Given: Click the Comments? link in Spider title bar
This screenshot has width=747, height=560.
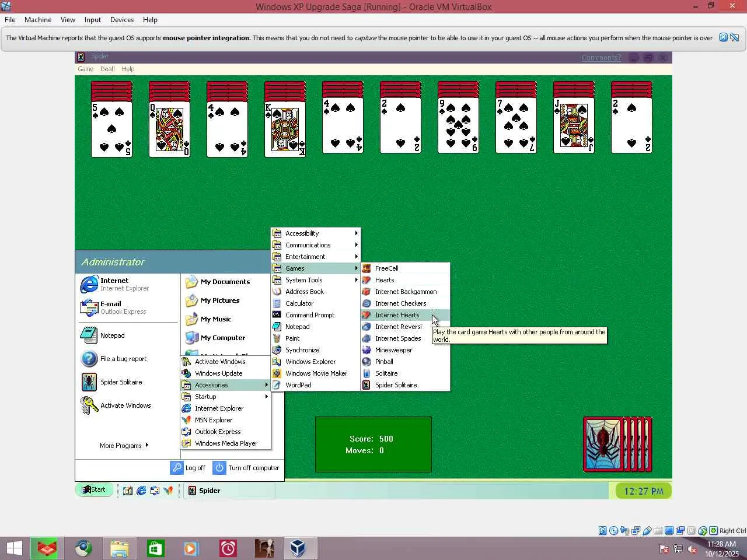Looking at the screenshot, I should point(601,57).
